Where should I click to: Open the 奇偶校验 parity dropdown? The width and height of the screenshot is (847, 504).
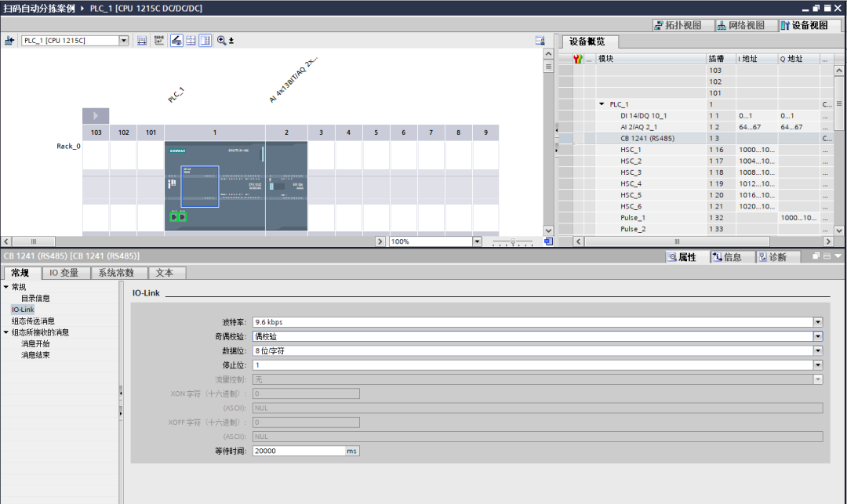tap(818, 336)
